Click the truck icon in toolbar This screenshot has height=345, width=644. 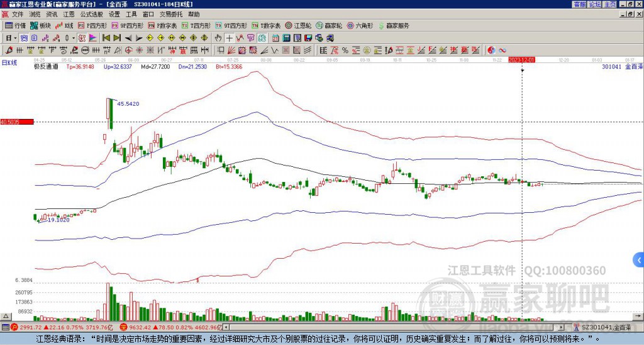point(330,38)
